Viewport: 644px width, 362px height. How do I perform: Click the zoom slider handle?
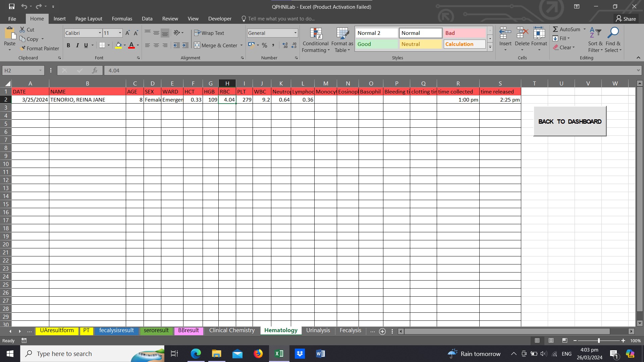599,341
